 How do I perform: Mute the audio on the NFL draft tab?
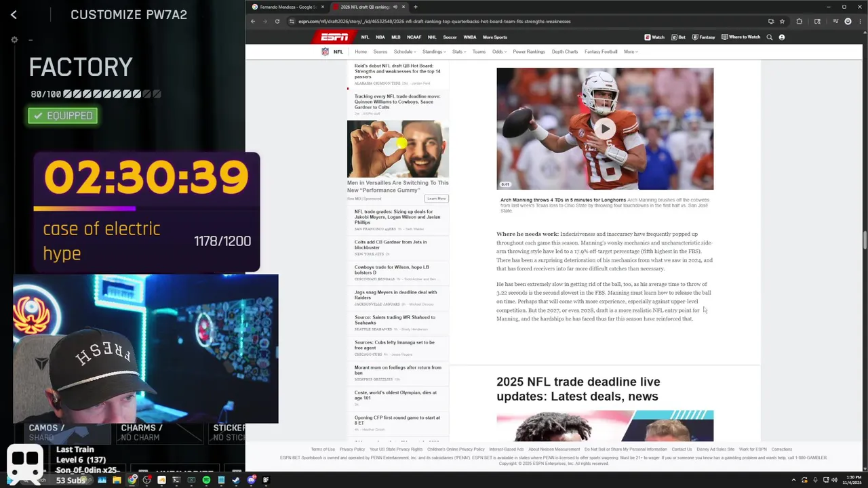[395, 7]
